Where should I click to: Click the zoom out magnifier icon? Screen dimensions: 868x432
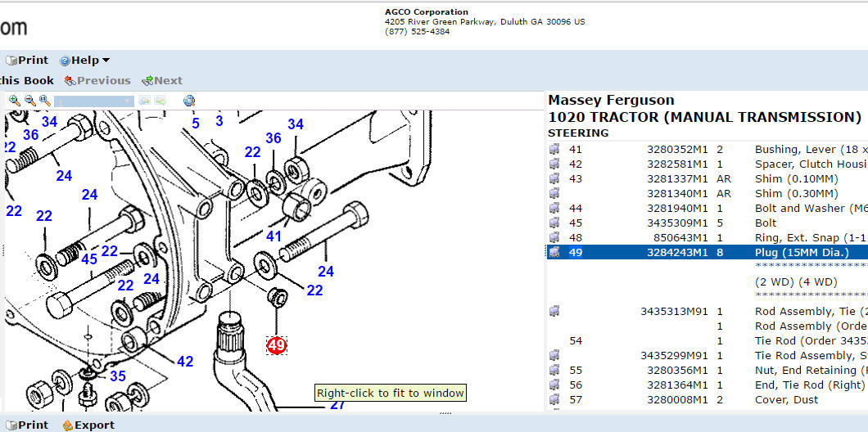click(30, 101)
